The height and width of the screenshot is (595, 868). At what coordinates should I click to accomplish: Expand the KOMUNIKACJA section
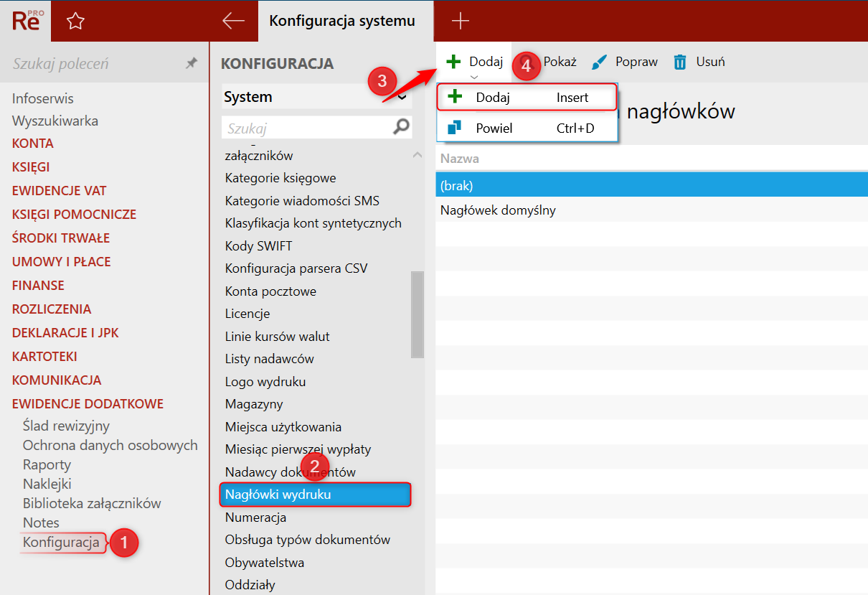coord(57,380)
